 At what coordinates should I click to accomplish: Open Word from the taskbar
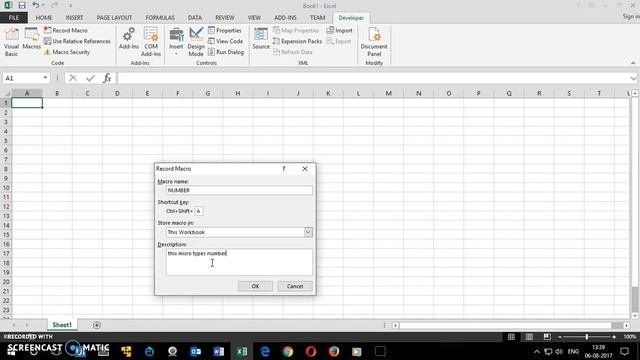[218, 351]
